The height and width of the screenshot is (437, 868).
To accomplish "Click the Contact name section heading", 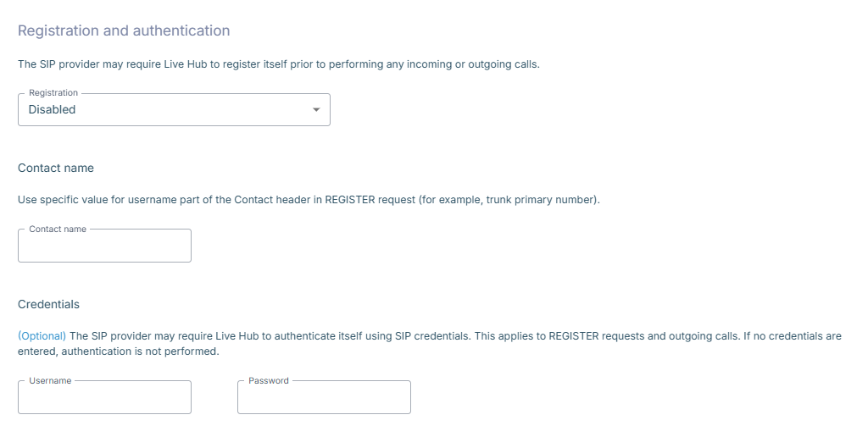I will pyautogui.click(x=56, y=169).
